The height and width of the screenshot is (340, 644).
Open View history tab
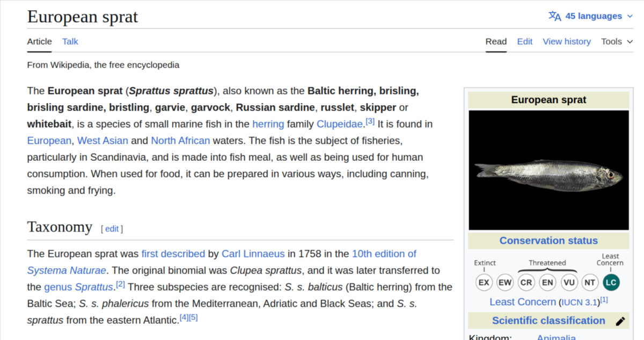point(567,41)
